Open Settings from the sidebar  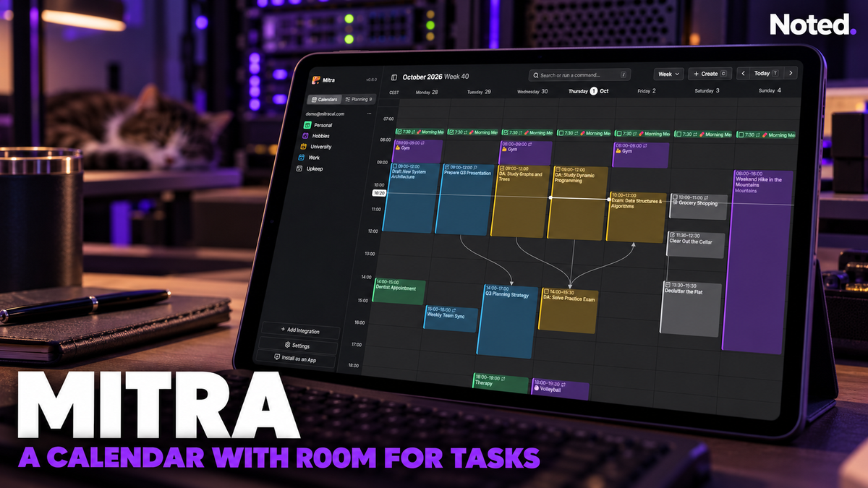tap(298, 346)
